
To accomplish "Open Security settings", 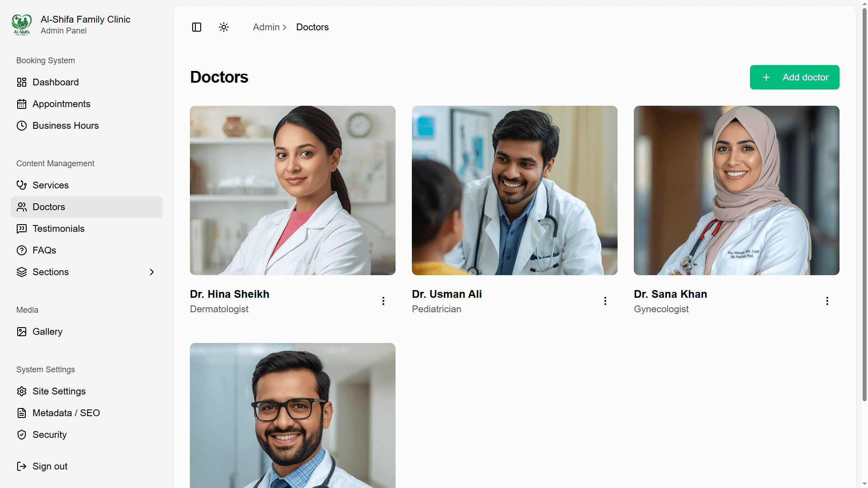I will pos(87,435).
